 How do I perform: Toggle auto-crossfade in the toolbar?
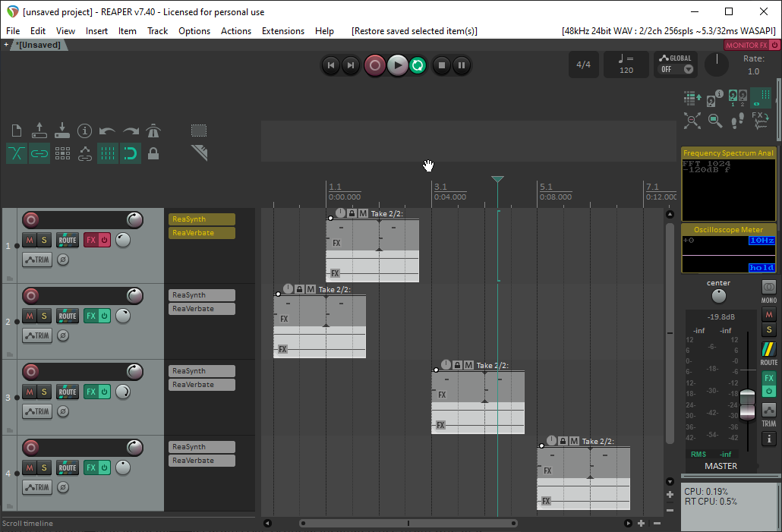17,153
